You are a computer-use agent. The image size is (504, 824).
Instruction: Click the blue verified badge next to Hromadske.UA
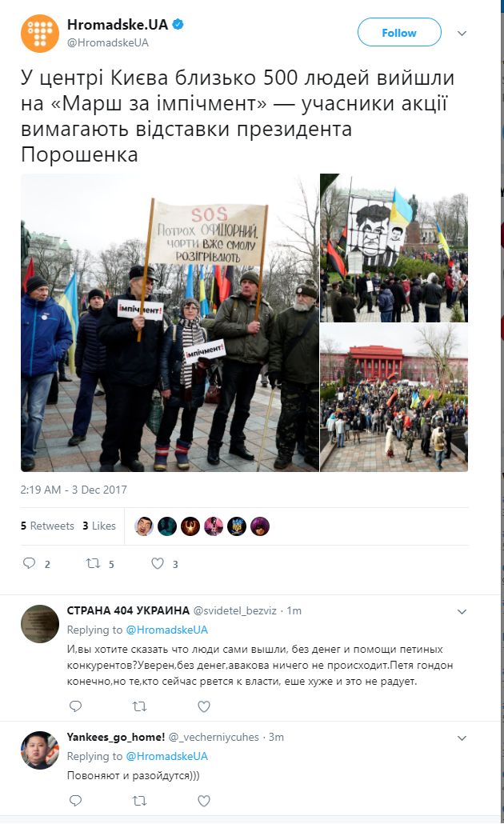click(x=178, y=24)
